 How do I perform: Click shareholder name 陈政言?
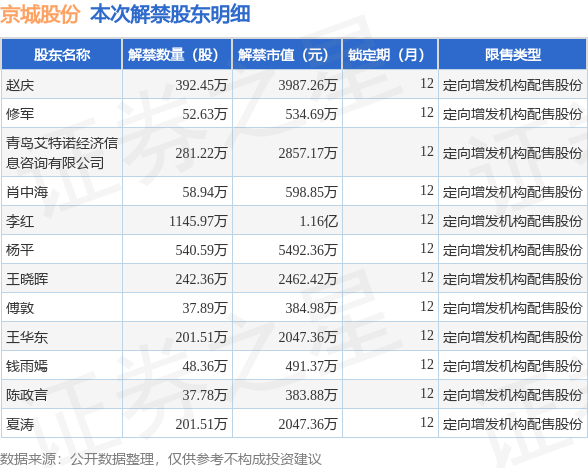point(27,395)
